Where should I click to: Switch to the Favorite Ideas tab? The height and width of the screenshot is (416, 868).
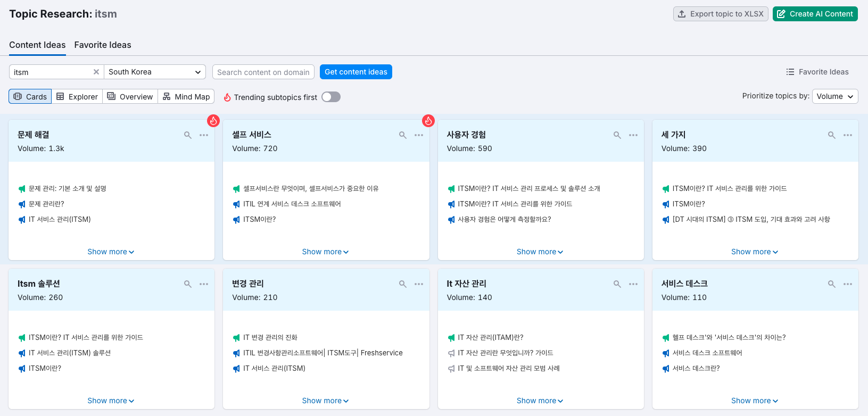[103, 45]
